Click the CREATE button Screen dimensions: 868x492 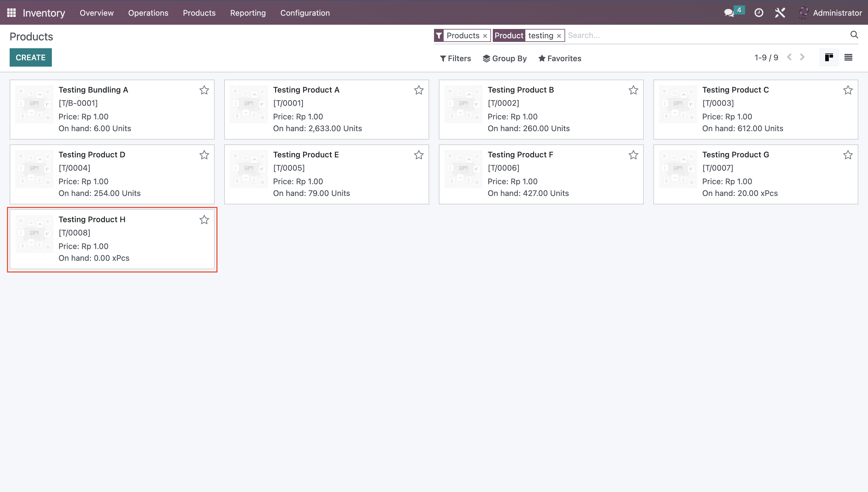point(31,58)
